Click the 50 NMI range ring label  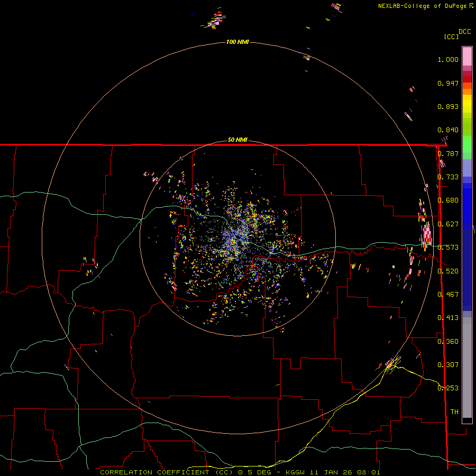coord(237,140)
